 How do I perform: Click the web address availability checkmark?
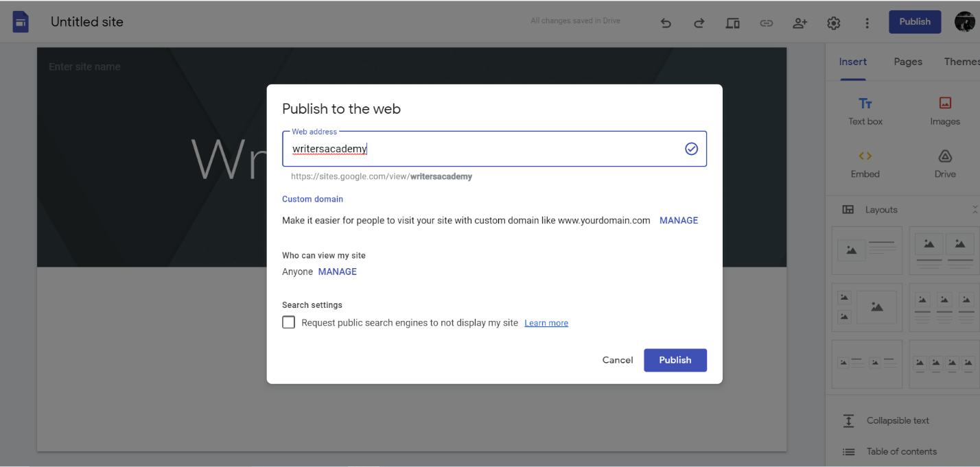(x=691, y=149)
